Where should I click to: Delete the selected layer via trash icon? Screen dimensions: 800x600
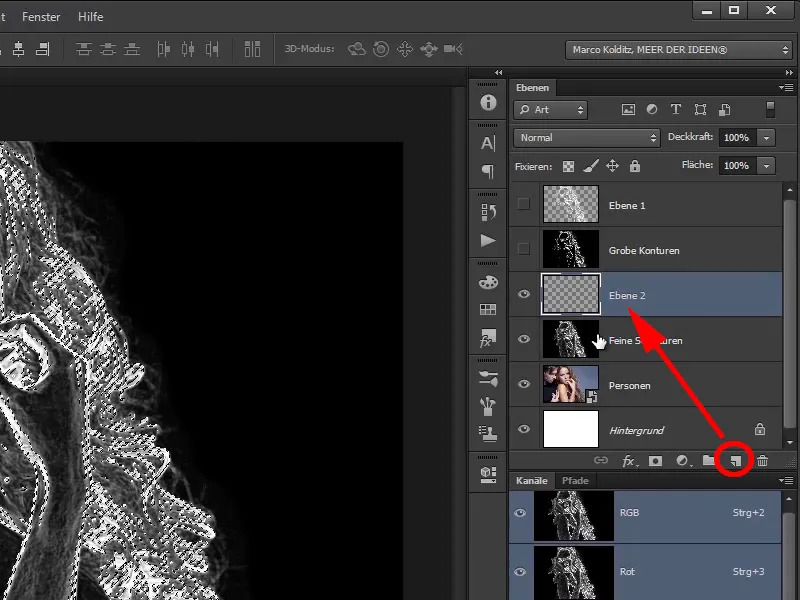click(762, 461)
